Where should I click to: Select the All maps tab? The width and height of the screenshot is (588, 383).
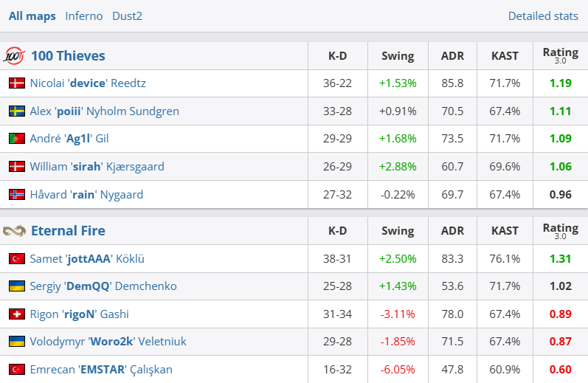pos(32,16)
